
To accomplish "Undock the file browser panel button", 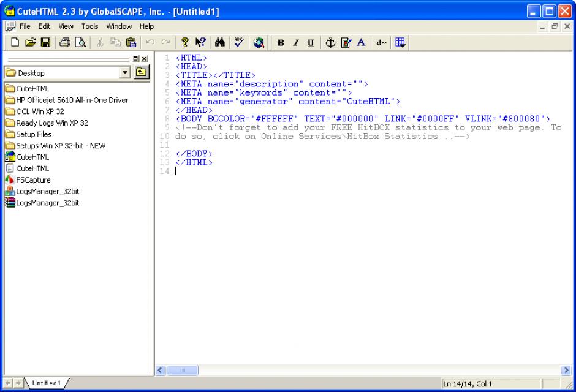I will click(136, 59).
